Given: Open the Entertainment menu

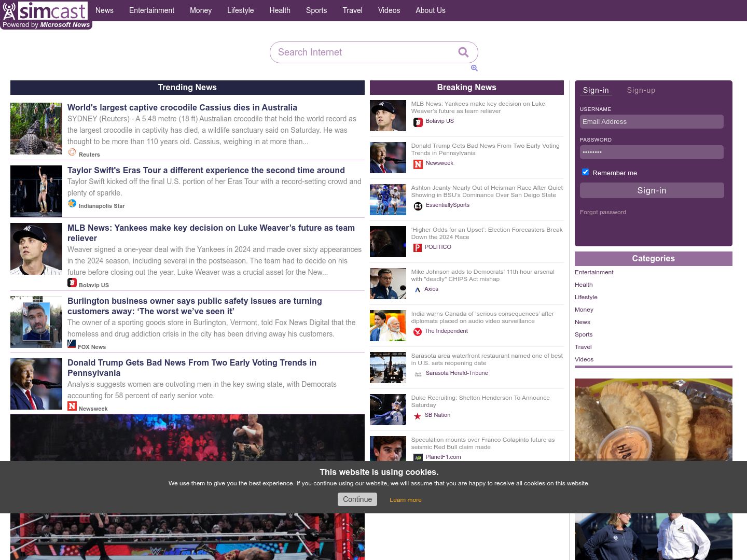Looking at the screenshot, I should pos(151,10).
